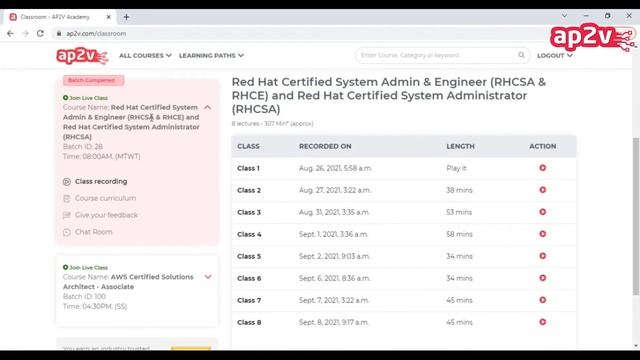Click 'Sept. 7, 2021, 3:22 a.m.' date

point(334,300)
